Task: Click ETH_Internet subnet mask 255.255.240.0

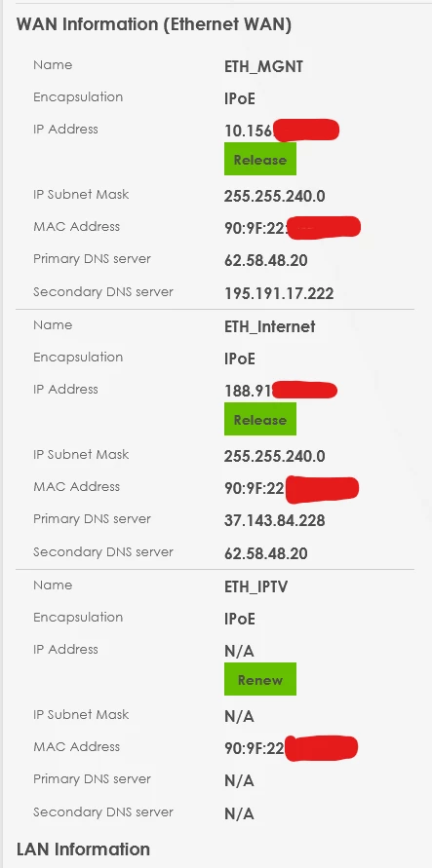Action: click(275, 456)
